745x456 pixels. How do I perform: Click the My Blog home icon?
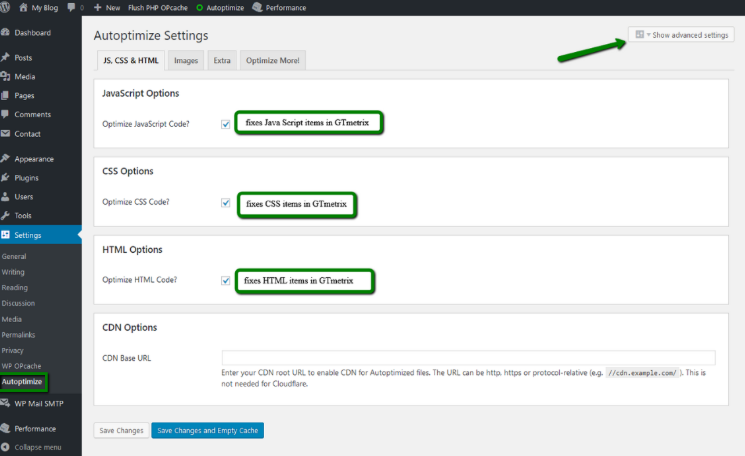point(23,7)
